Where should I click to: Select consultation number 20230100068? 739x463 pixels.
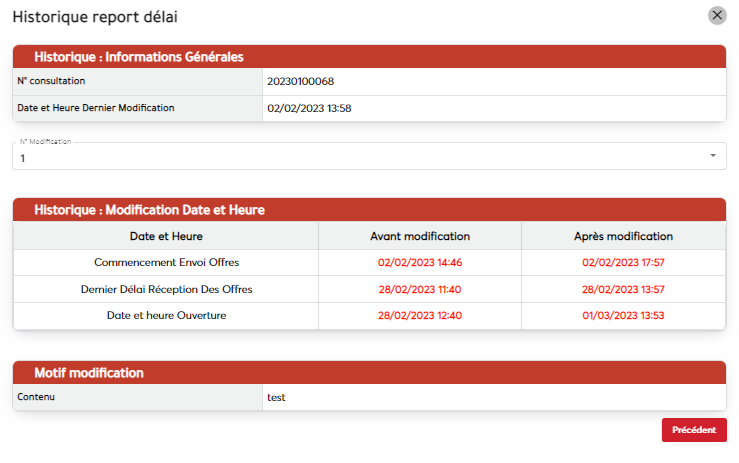click(300, 81)
